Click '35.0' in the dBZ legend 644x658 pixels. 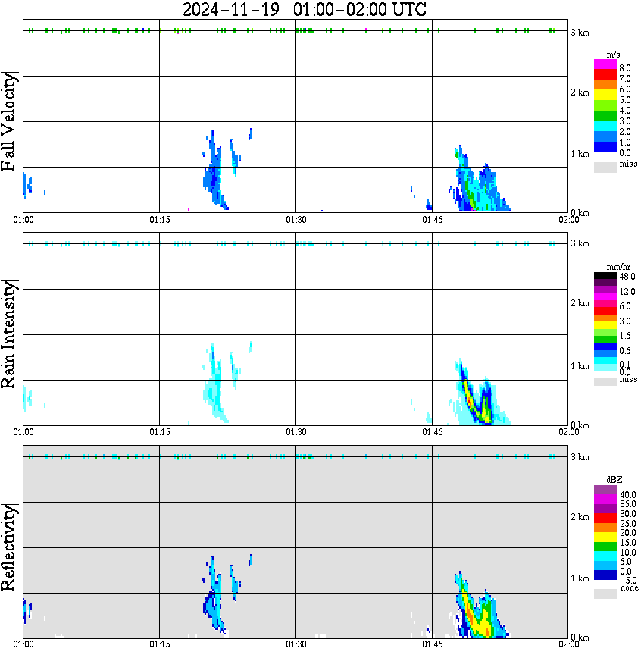[628, 504]
